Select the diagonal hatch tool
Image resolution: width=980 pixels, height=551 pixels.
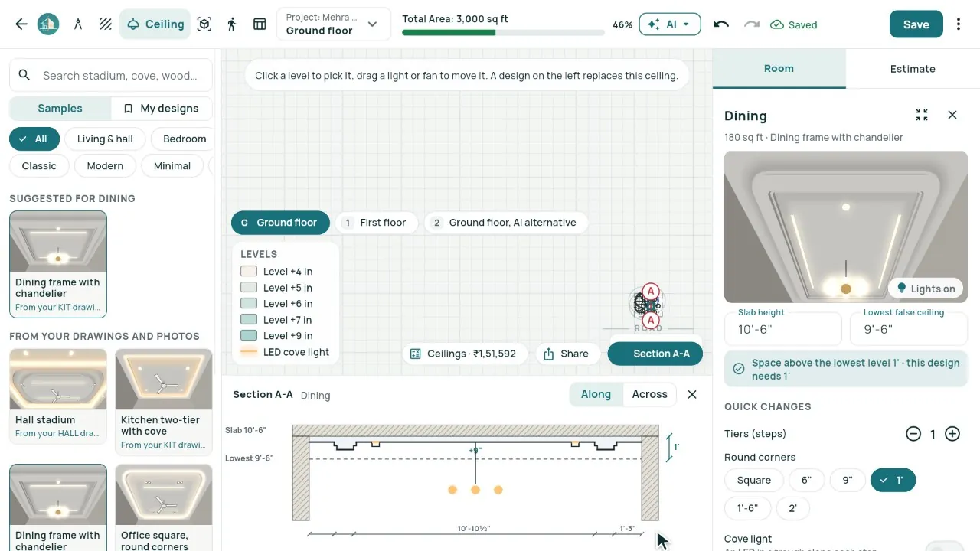pyautogui.click(x=106, y=24)
